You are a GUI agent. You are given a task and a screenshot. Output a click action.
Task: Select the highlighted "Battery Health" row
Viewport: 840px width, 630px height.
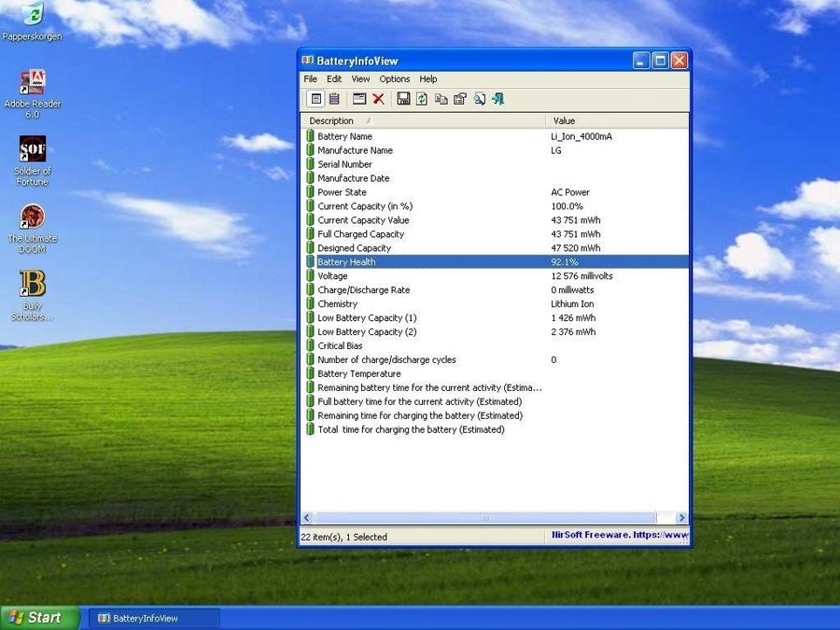495,262
